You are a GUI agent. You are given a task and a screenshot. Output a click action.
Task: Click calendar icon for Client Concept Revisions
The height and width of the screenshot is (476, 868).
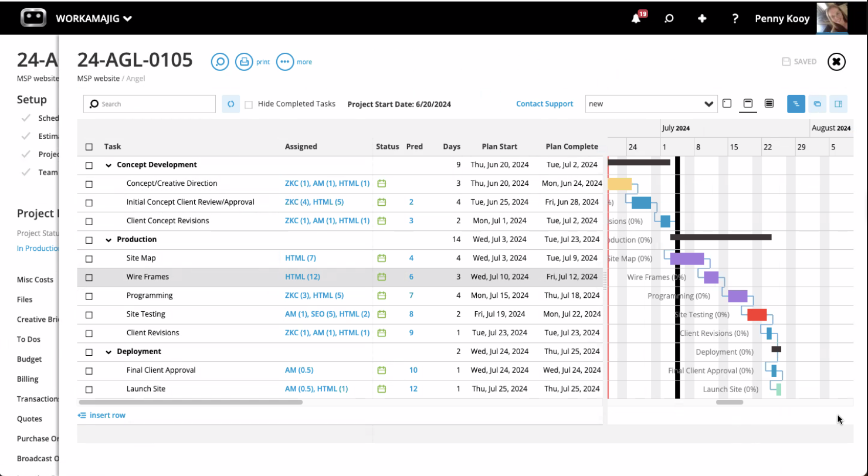click(x=381, y=221)
